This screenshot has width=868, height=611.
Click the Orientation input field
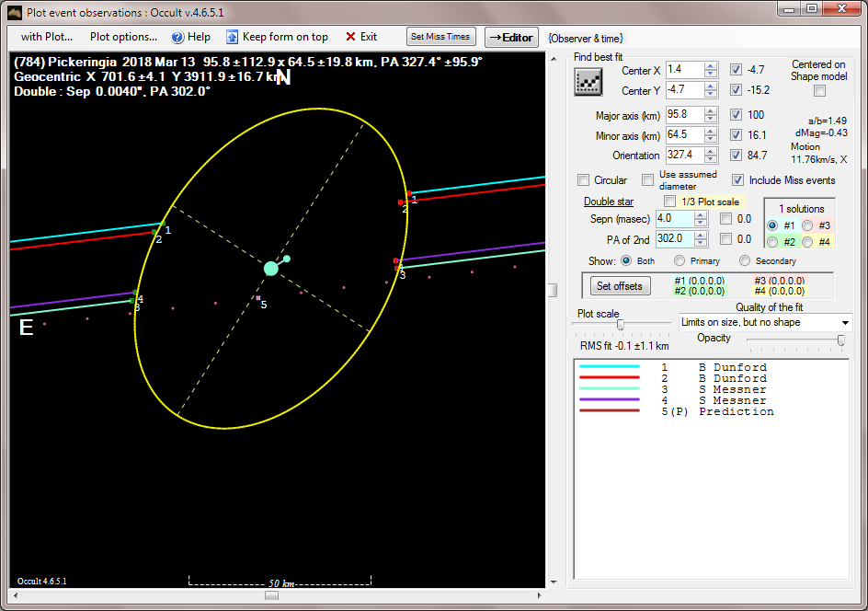[685, 156]
